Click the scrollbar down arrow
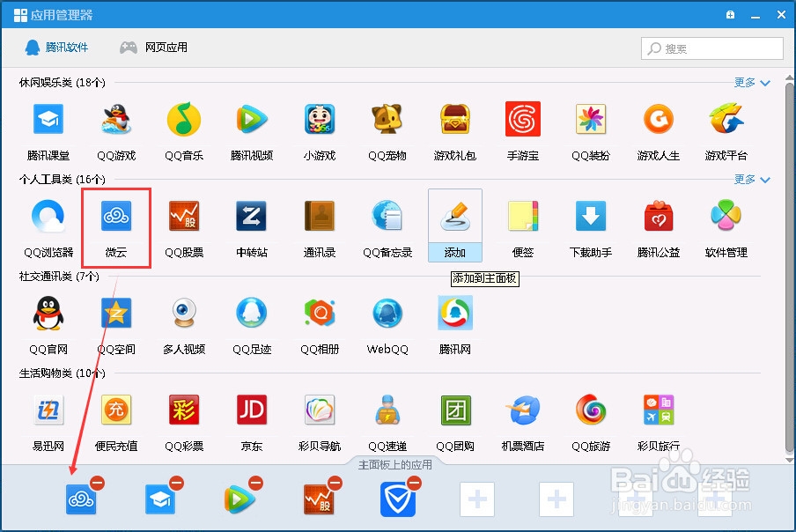Viewport: 796px width, 532px height. [x=790, y=460]
